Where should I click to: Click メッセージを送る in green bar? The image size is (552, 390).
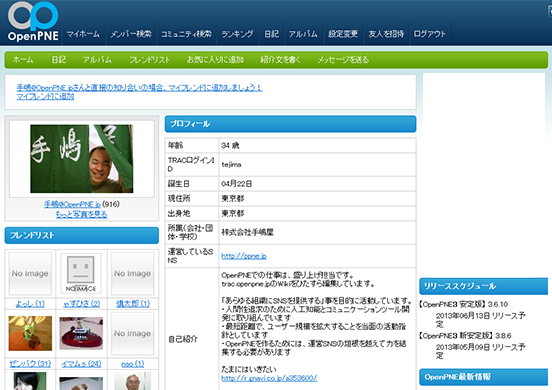pos(343,60)
